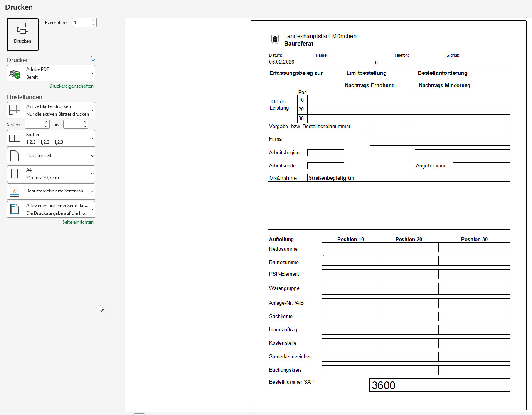
Task: Click the Hochformat page orientation icon
Action: click(15, 156)
